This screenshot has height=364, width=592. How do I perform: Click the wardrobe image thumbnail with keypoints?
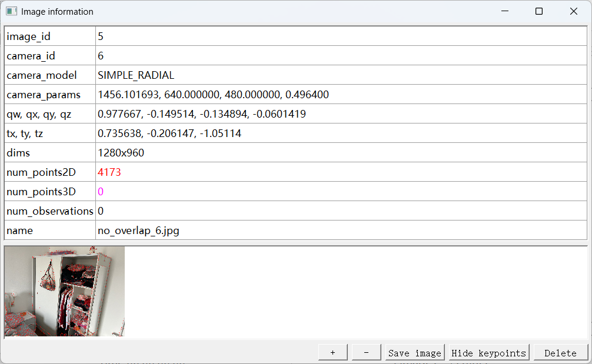tap(64, 291)
